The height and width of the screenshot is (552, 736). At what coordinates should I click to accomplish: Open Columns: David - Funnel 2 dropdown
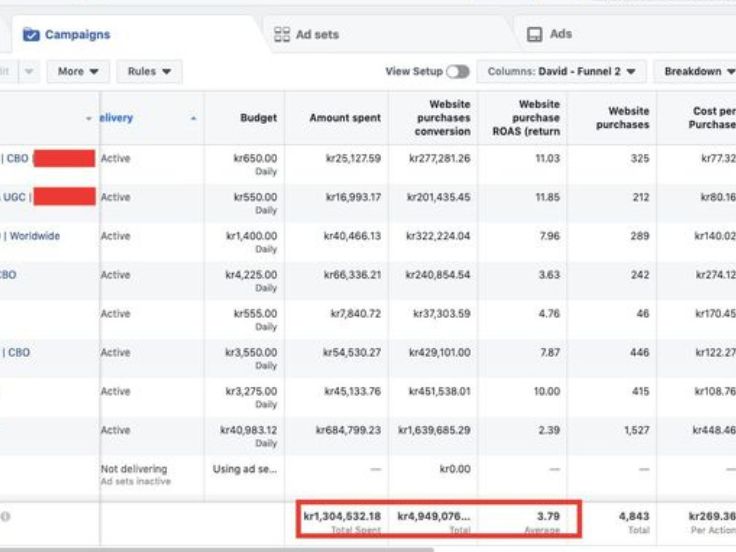click(560, 72)
